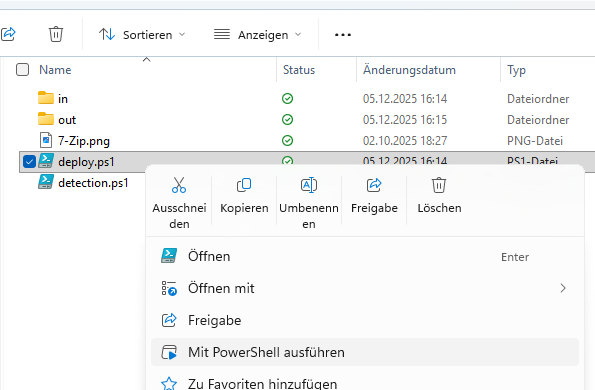Viewport: 595px width, 390px height.
Task: Click the toolbar trash delete icon
Action: (x=55, y=34)
